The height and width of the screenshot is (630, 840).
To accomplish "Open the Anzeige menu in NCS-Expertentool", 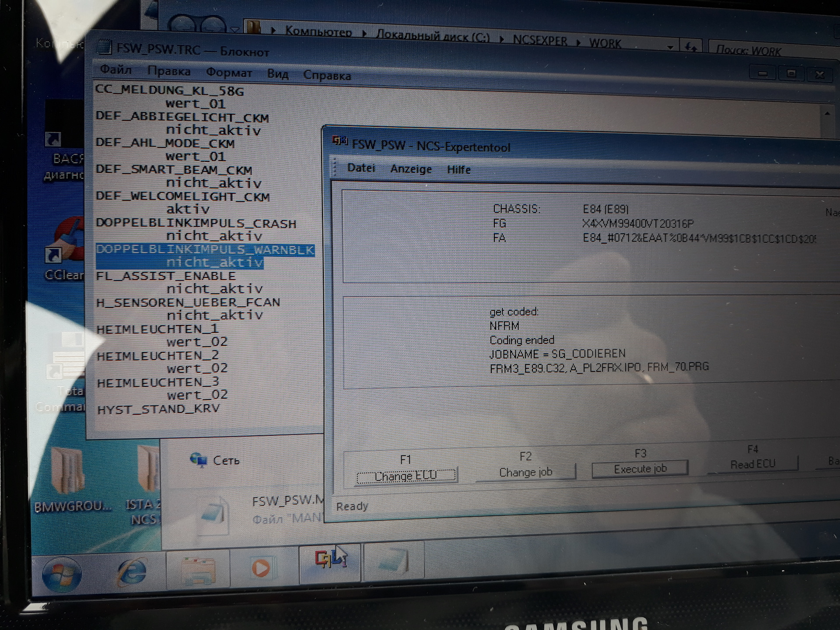I will pyautogui.click(x=411, y=169).
